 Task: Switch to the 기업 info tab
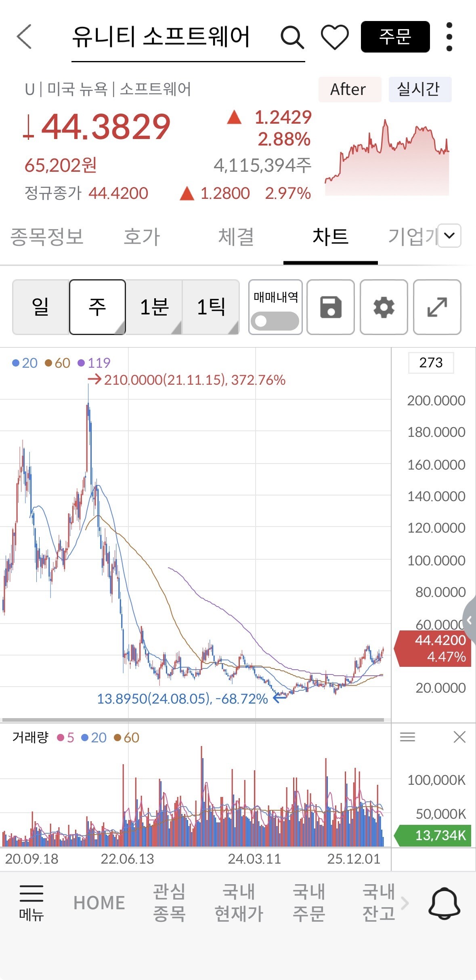(412, 236)
